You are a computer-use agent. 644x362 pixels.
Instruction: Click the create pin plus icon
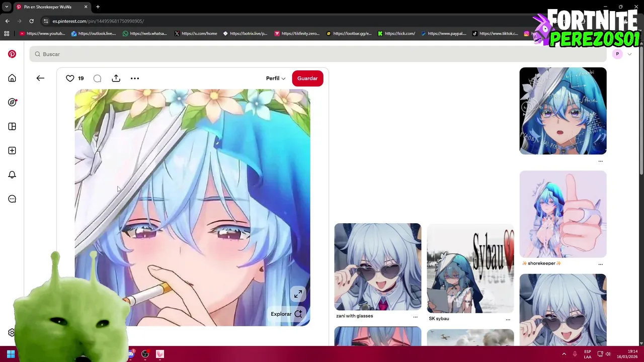tap(12, 150)
